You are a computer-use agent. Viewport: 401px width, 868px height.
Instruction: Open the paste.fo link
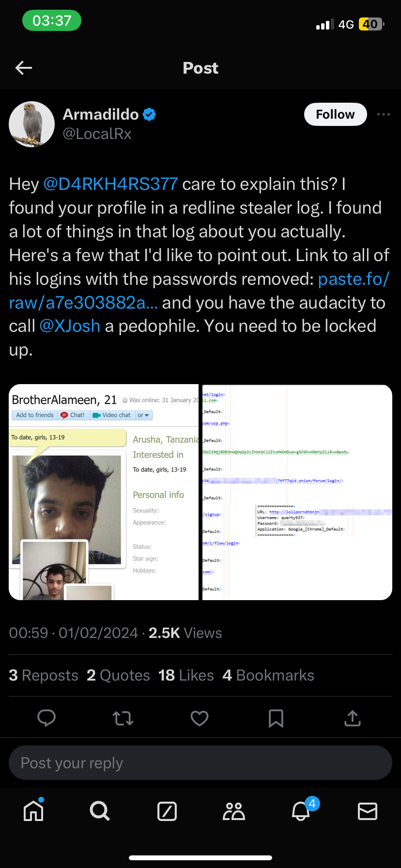tap(199, 291)
